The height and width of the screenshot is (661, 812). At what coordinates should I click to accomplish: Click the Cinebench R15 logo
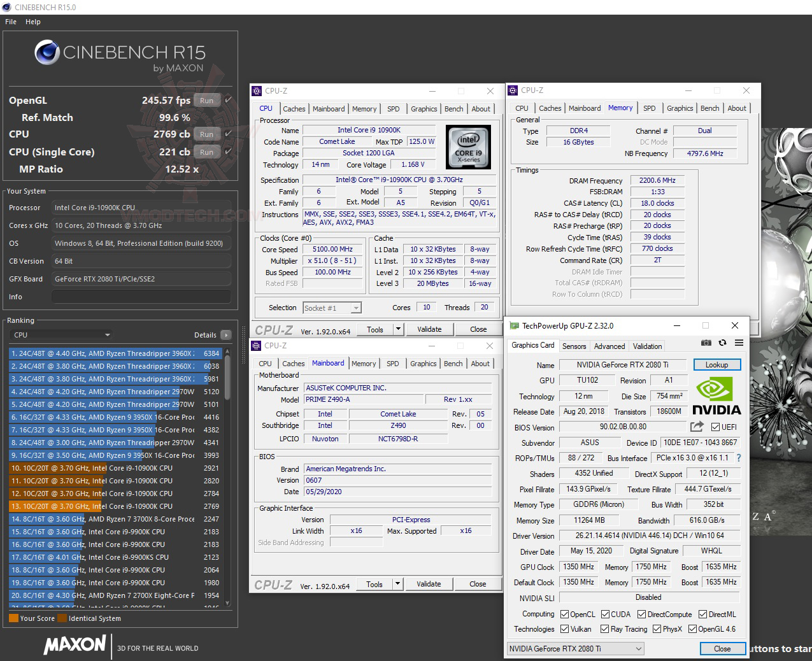point(46,52)
